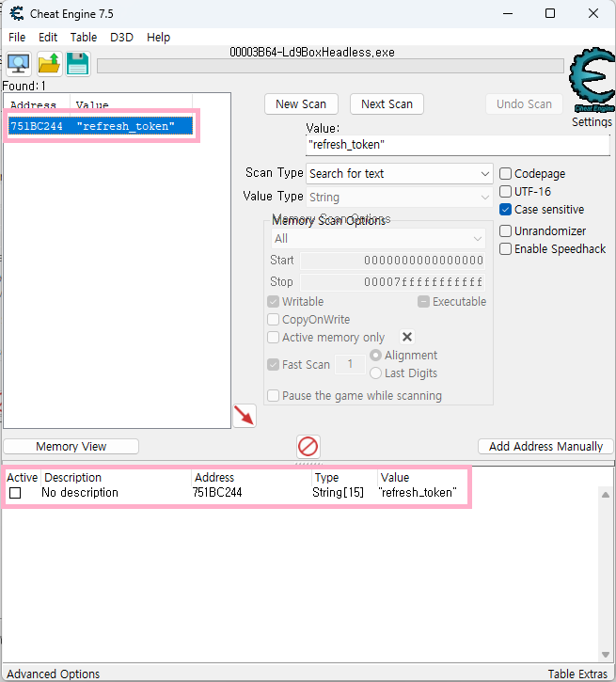616x682 pixels.
Task: Click the Next Scan button
Action: coord(387,104)
